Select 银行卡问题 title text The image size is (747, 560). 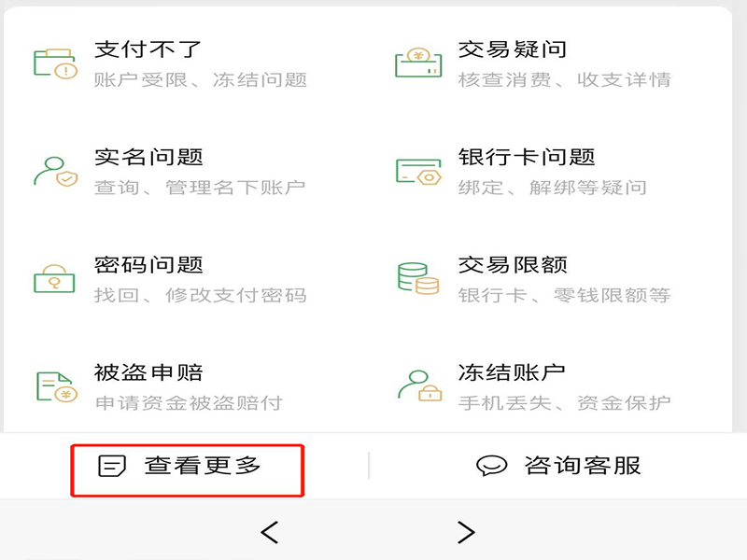[527, 157]
